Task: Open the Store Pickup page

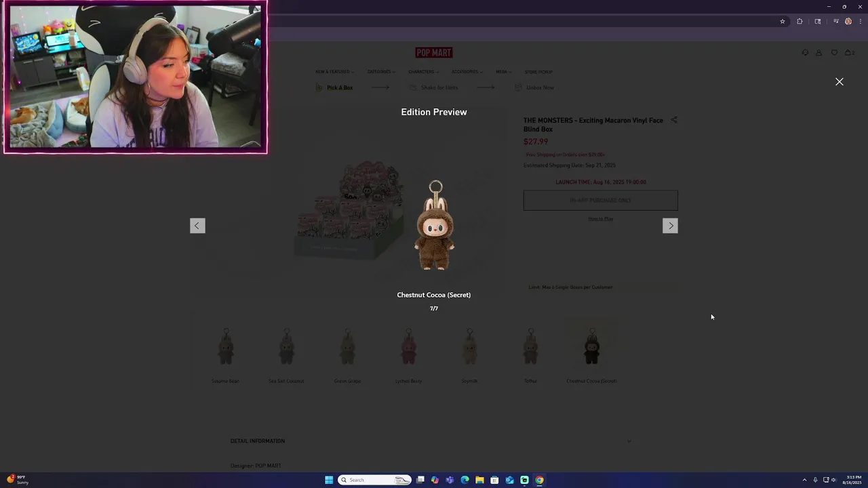Action: [538, 72]
